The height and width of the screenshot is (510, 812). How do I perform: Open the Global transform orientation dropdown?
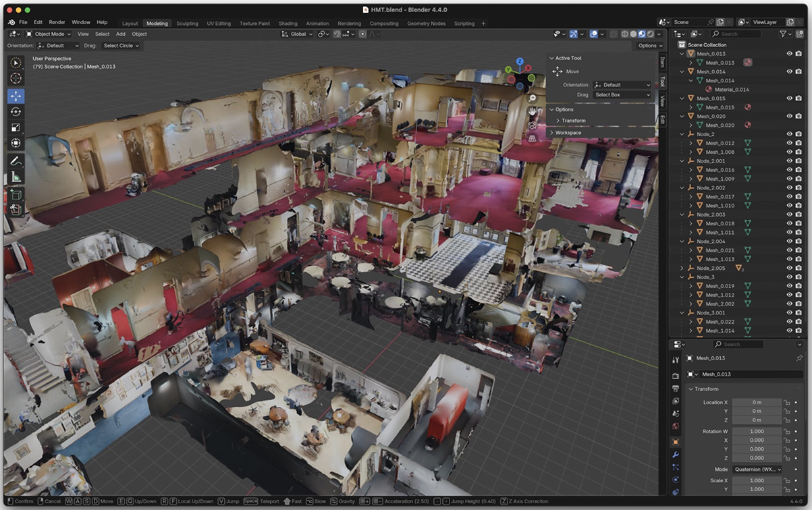tap(297, 34)
